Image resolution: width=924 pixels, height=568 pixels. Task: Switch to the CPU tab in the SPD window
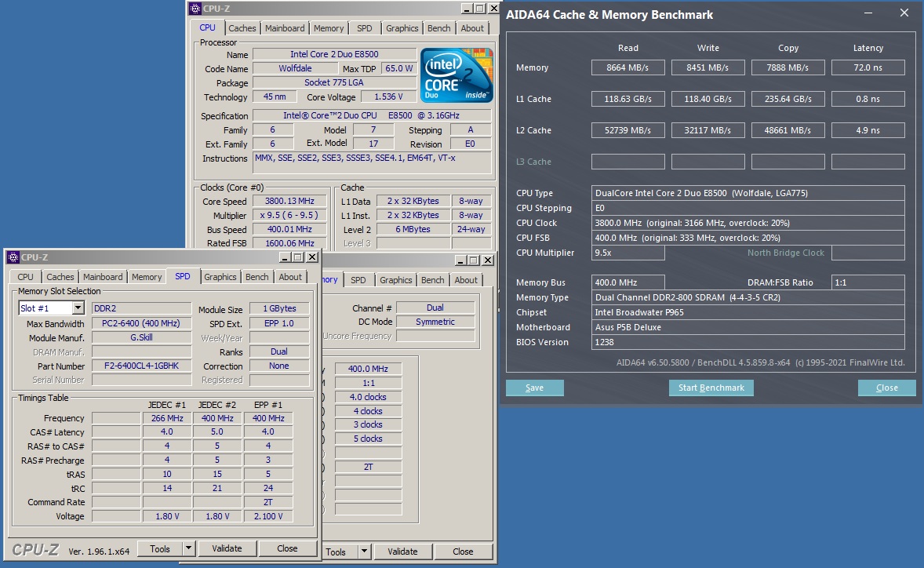[25, 277]
